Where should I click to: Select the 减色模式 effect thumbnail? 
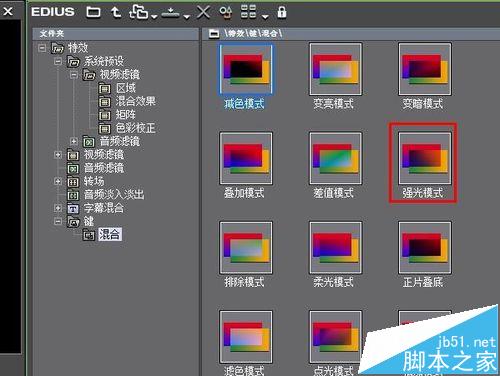(x=246, y=69)
